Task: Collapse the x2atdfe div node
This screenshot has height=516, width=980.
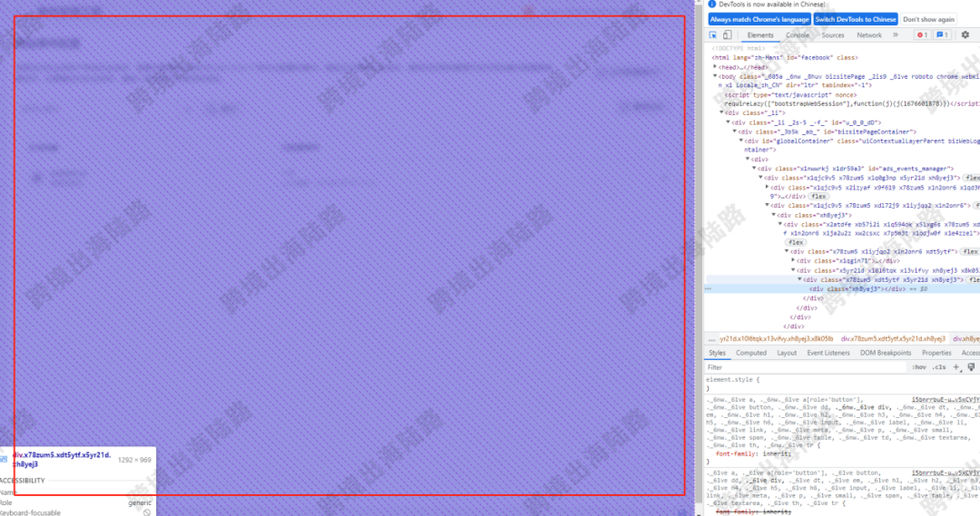Action: tap(780, 224)
